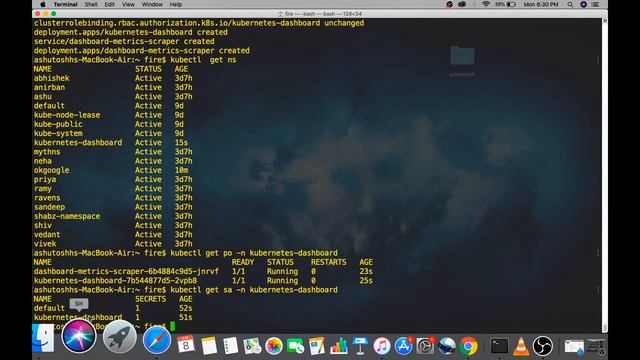Image resolution: width=640 pixels, height=360 pixels.
Task: Click the 'shabz-namespace' row text
Action: point(67,216)
